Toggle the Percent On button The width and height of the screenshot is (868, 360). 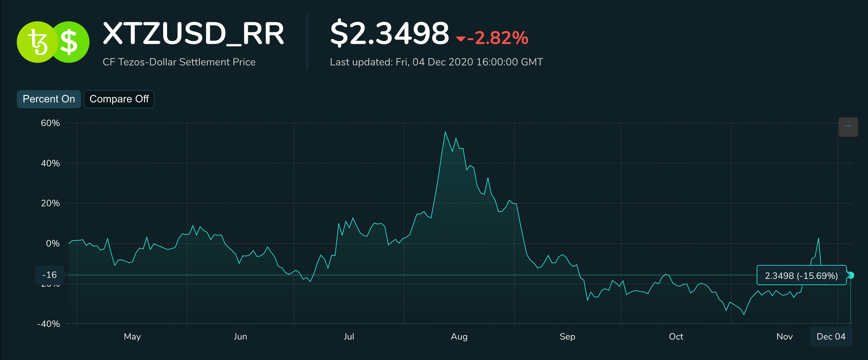pos(49,99)
